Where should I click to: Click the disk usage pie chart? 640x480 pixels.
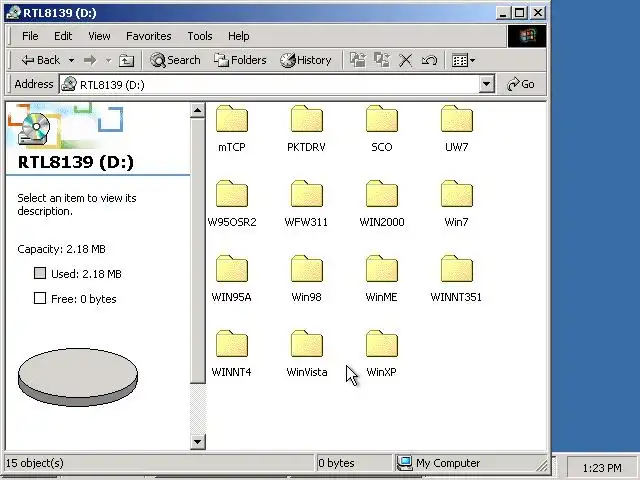point(78,377)
